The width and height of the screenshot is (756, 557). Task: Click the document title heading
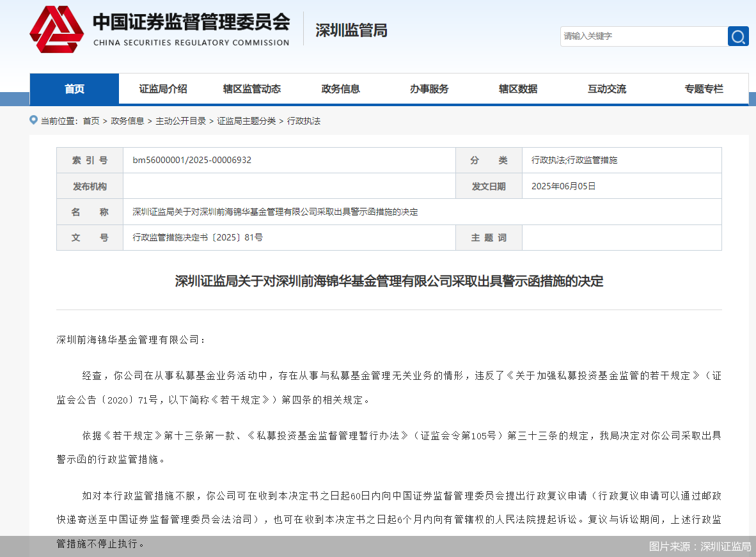389,281
